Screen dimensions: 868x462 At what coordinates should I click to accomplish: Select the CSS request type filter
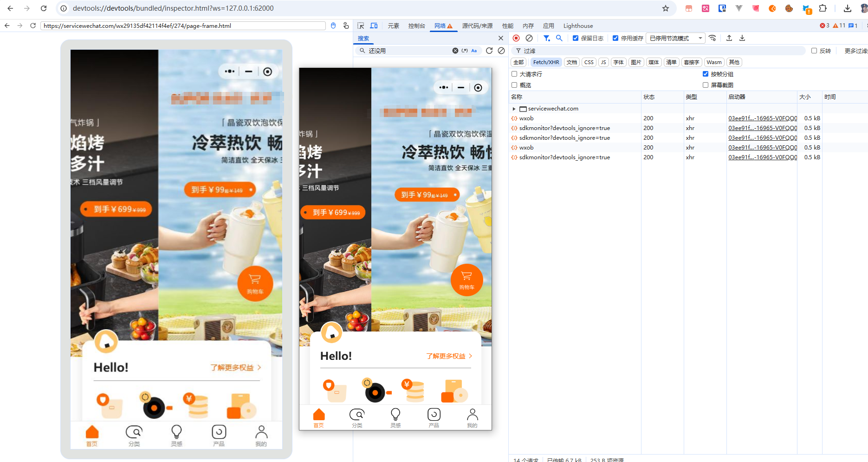[589, 62]
